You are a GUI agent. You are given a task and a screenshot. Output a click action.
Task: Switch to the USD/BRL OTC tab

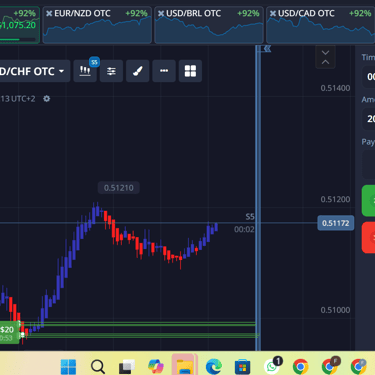pos(209,25)
